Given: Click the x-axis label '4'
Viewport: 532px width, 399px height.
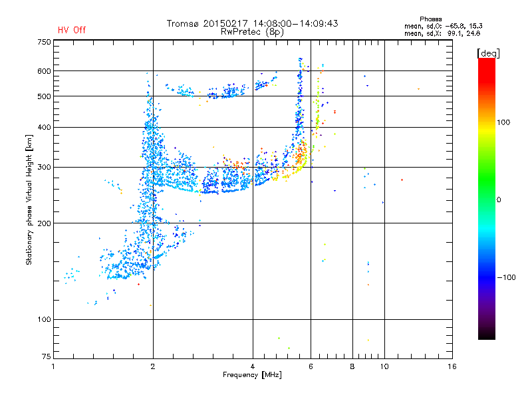Looking at the screenshot, I should pyautogui.click(x=253, y=366).
